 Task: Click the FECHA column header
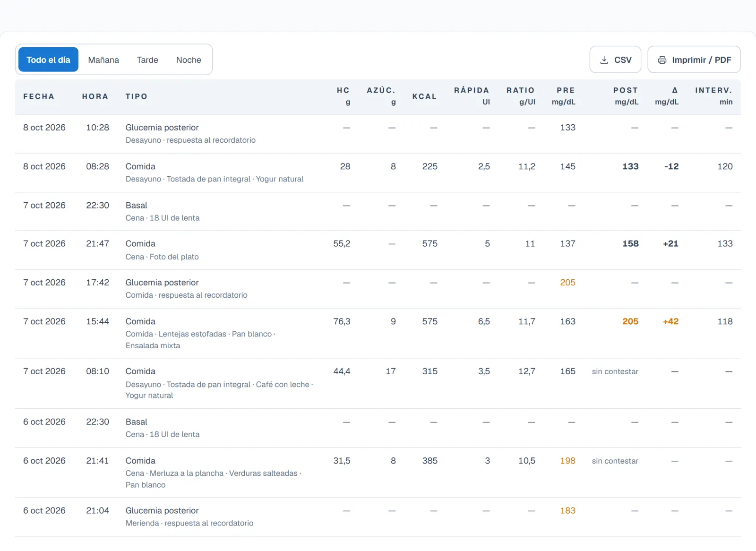pyautogui.click(x=39, y=96)
